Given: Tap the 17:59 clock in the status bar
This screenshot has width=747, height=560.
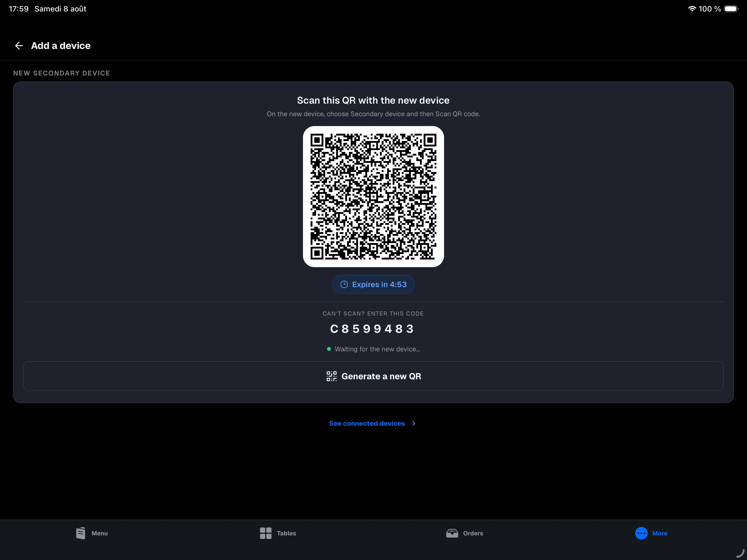Looking at the screenshot, I should point(19,9).
